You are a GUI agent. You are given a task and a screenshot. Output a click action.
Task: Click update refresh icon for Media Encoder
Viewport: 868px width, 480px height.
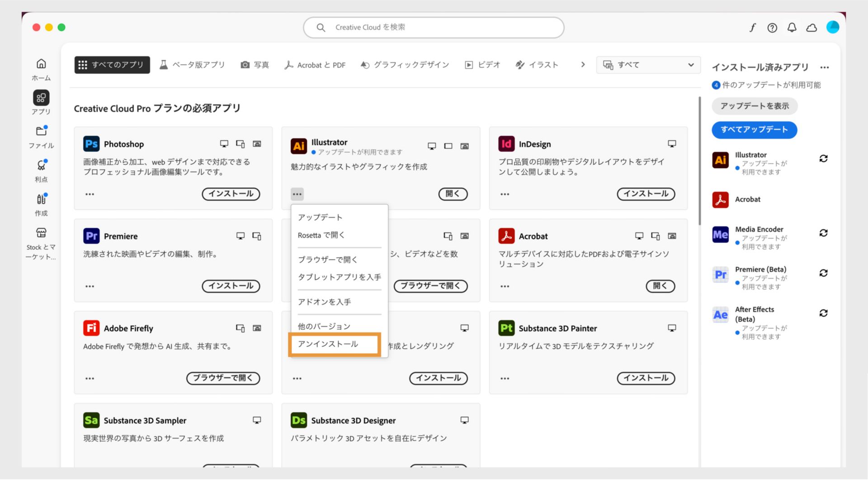tap(823, 233)
